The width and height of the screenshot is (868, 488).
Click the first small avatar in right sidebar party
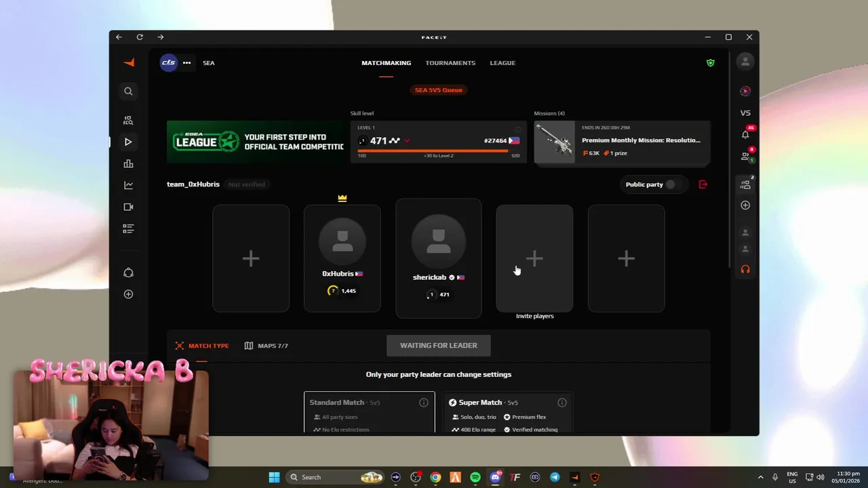[745, 232]
